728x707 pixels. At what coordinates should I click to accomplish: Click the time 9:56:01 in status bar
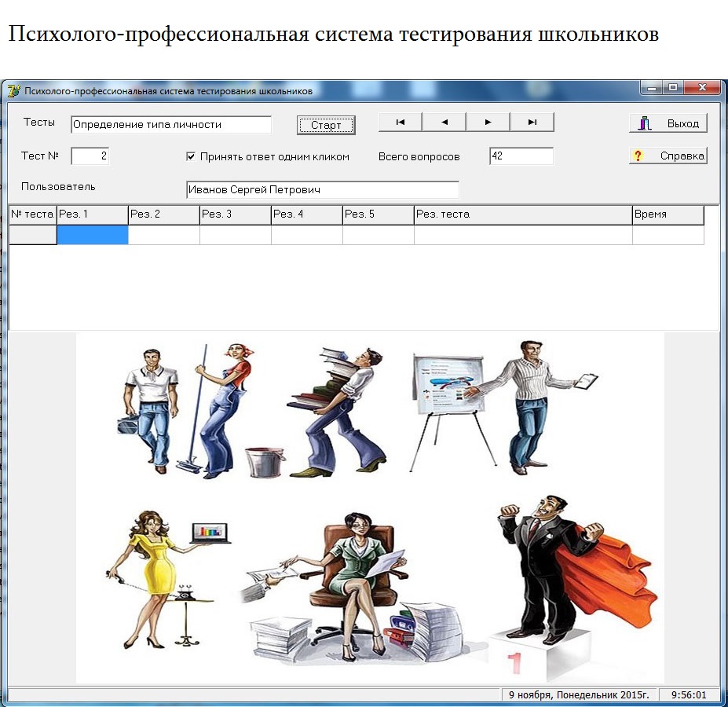coord(689,695)
